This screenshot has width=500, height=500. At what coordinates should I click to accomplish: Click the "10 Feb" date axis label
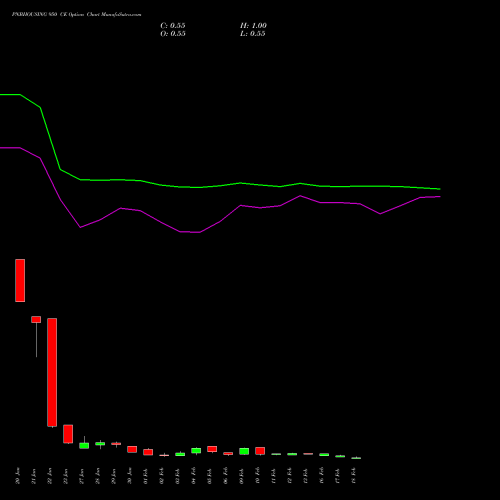coord(258,476)
